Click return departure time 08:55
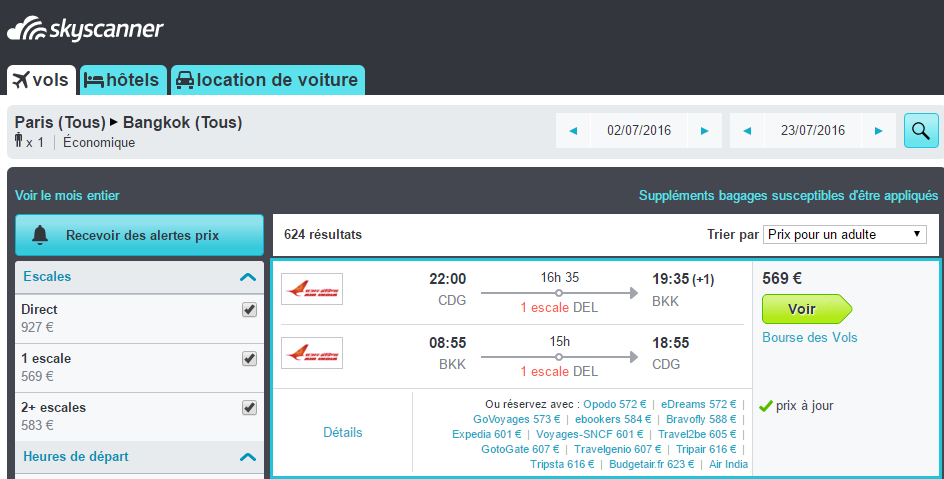Screen dimensions: 944x479 coord(447,343)
